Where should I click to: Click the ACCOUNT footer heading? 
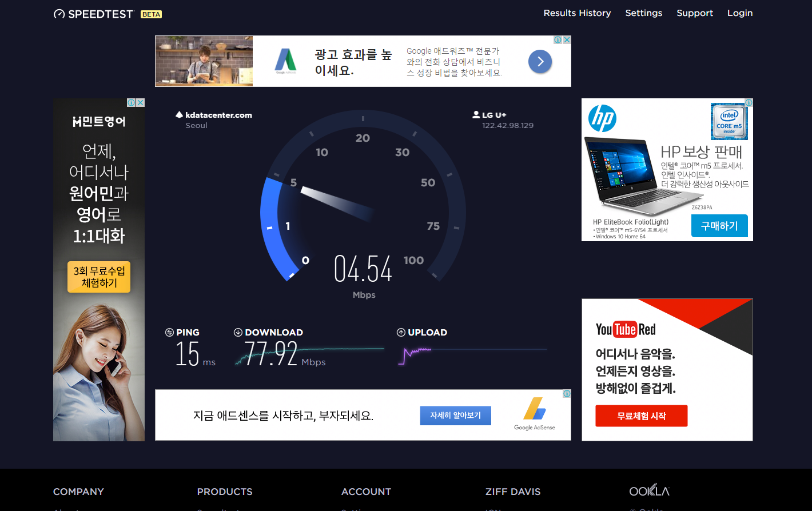coord(366,492)
